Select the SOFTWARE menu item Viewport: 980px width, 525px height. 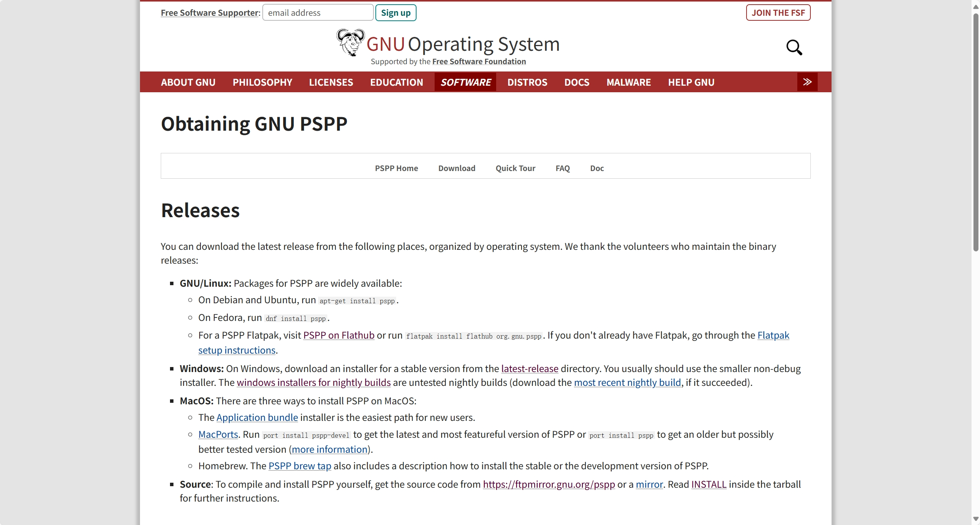[x=465, y=82]
